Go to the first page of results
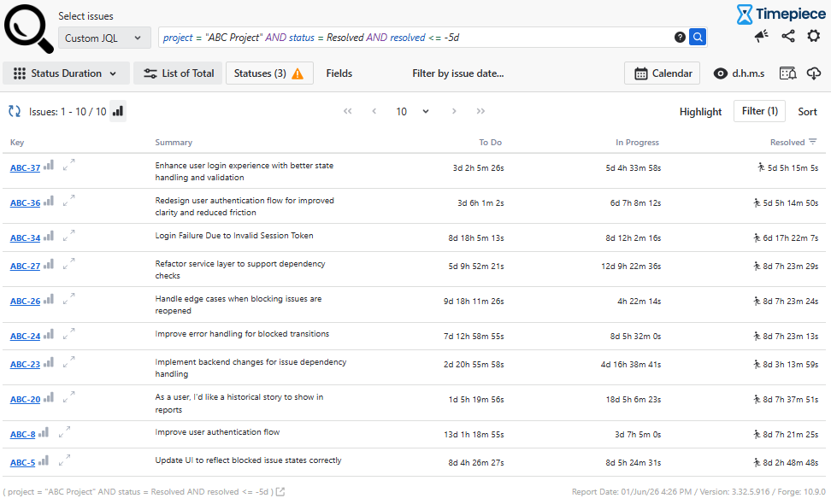The width and height of the screenshot is (831, 504). (348, 111)
